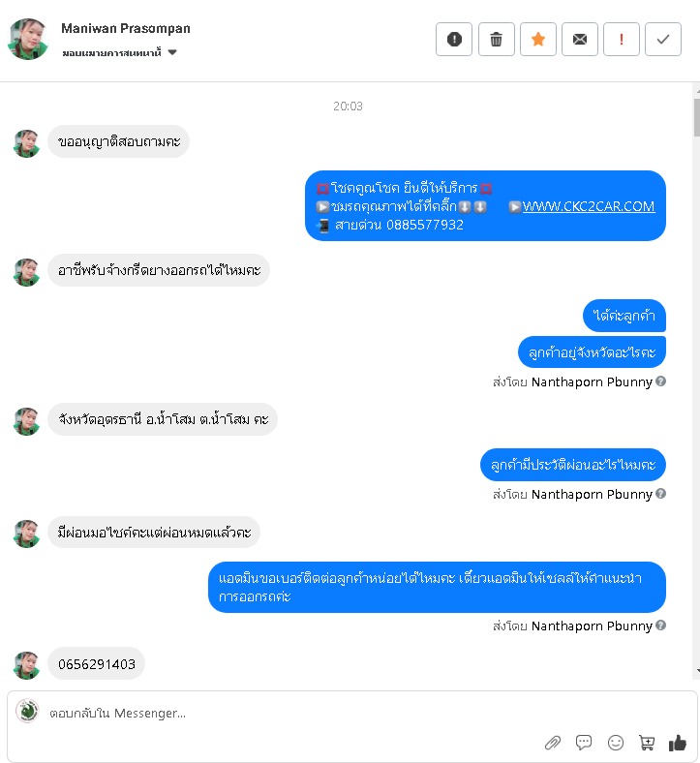Mark conversation unread with envelope icon
Viewport: 700px width, 763px height.
point(580,40)
